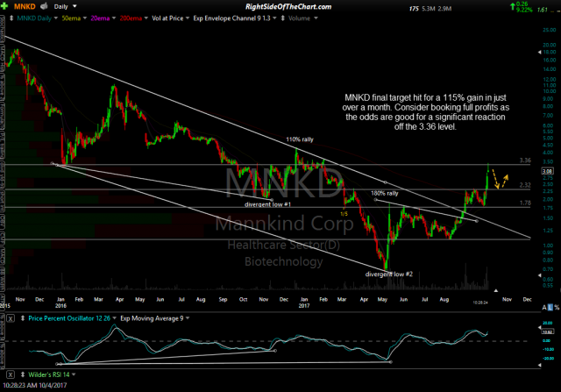Click the green plus add-chart icon

tap(4, 6)
